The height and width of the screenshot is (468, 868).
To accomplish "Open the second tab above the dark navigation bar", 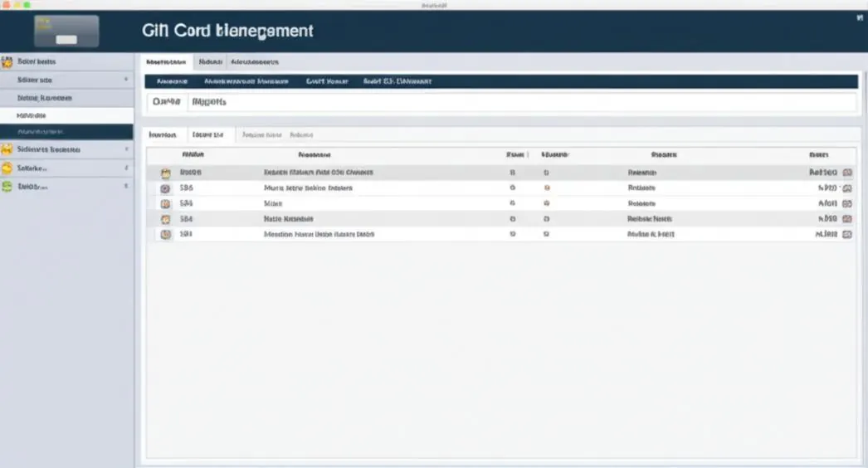I will [x=210, y=62].
